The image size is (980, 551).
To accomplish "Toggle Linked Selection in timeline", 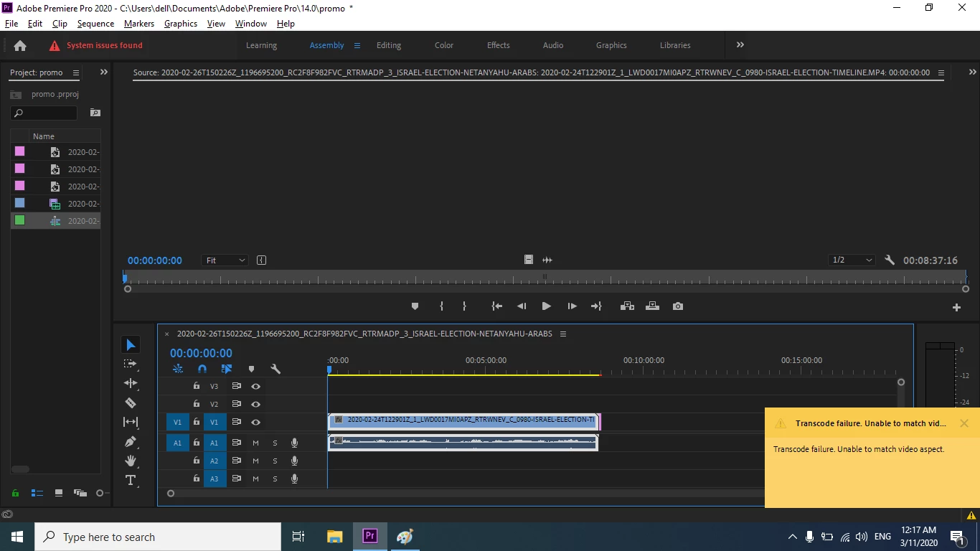I will click(227, 369).
